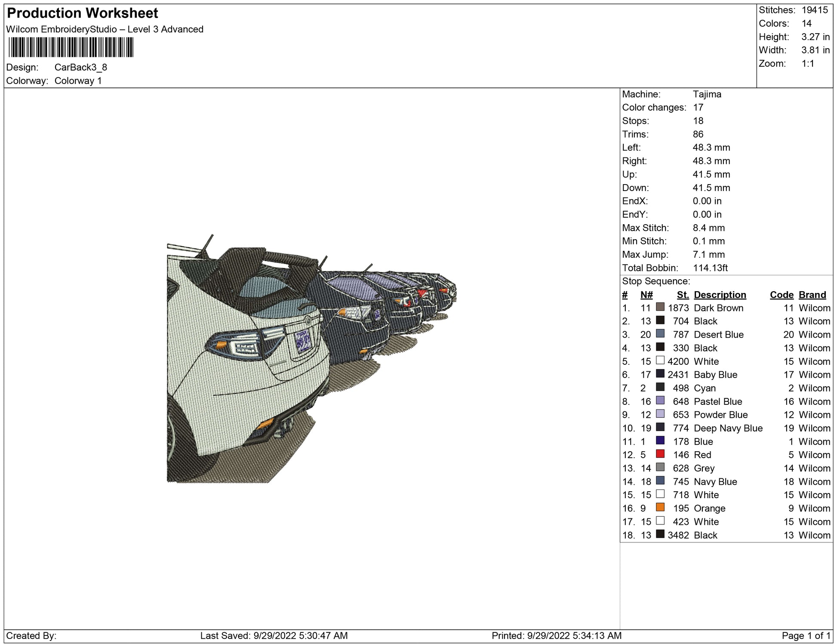Click the Grey thread color swatch
The width and height of the screenshot is (837, 644).
pyautogui.click(x=660, y=467)
